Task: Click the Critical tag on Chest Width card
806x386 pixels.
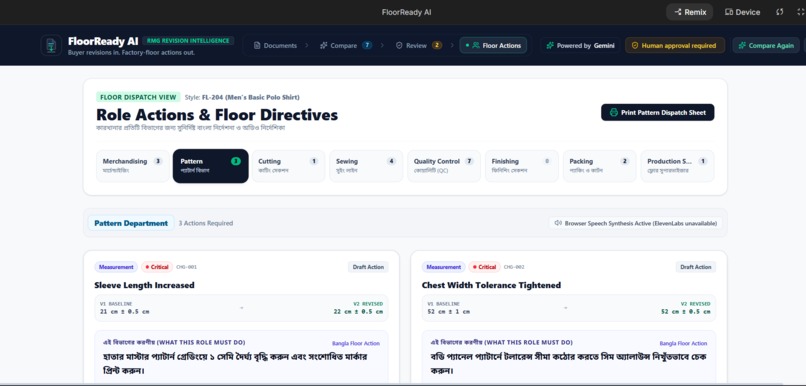Action: pos(484,267)
